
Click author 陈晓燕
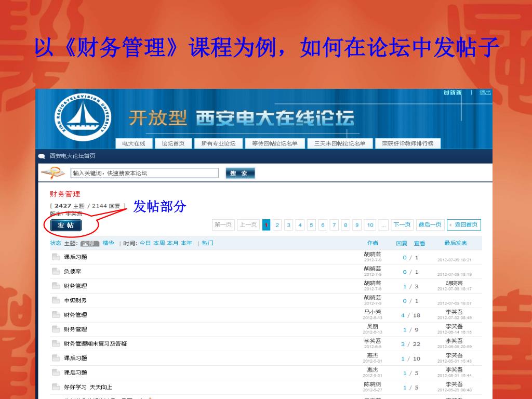point(373,384)
